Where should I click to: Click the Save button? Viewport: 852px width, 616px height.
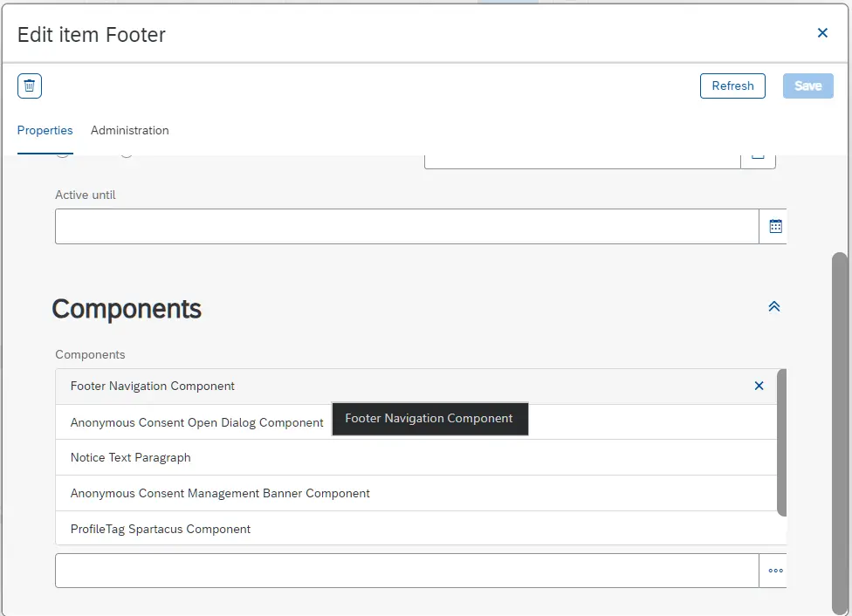tap(807, 86)
